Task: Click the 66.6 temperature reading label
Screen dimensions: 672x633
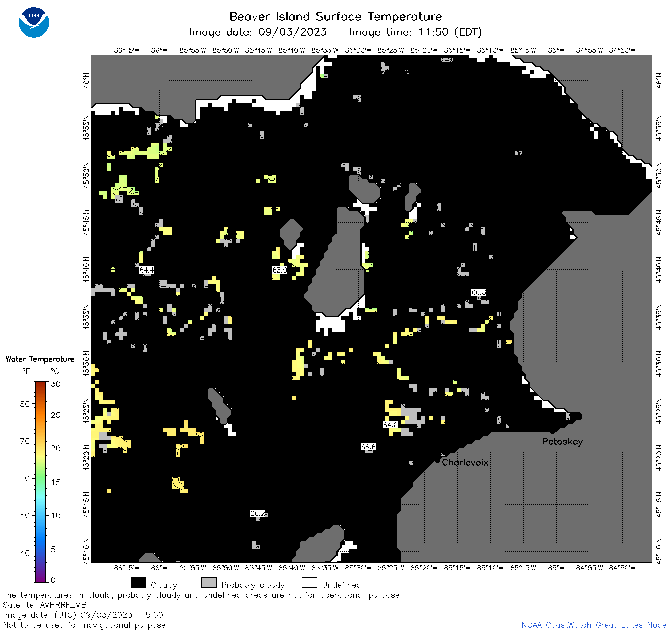Action: click(368, 447)
